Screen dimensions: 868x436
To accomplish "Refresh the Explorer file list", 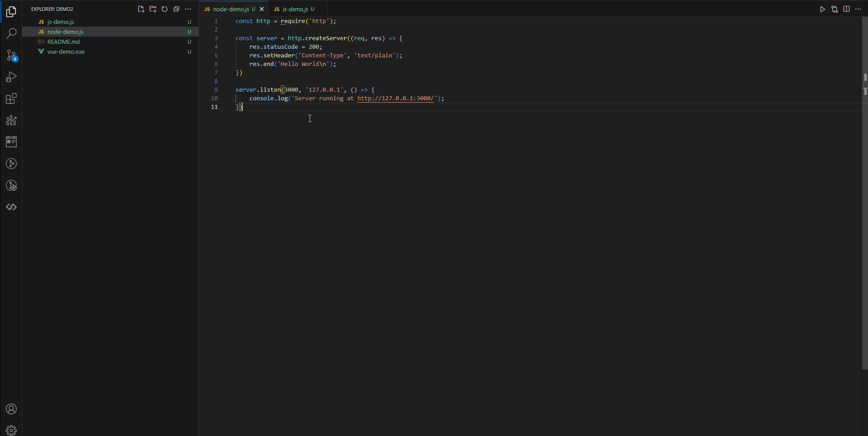I will 165,9.
